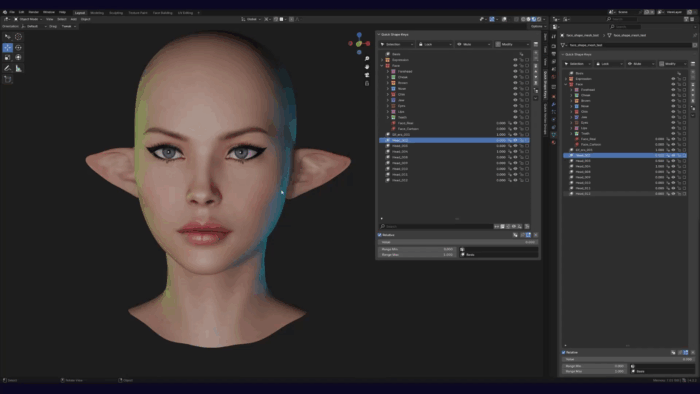This screenshot has height=394, width=700.
Task: Open the viewport Add menu
Action: coord(73,19)
